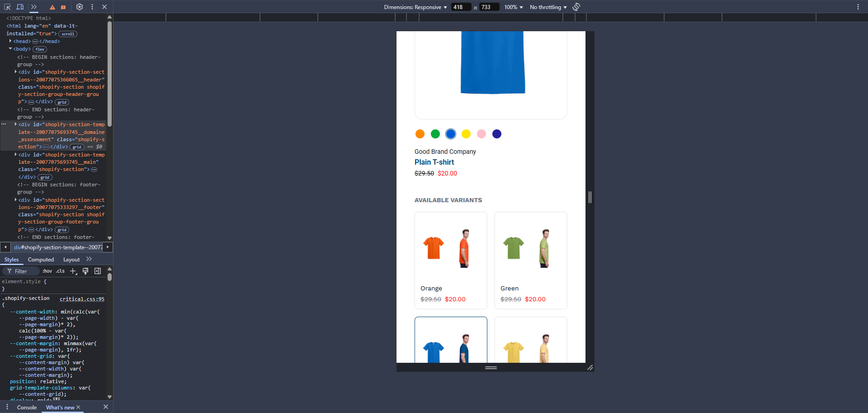Image resolution: width=868 pixels, height=413 pixels.
Task: Open the Green variant card
Action: [x=531, y=261]
